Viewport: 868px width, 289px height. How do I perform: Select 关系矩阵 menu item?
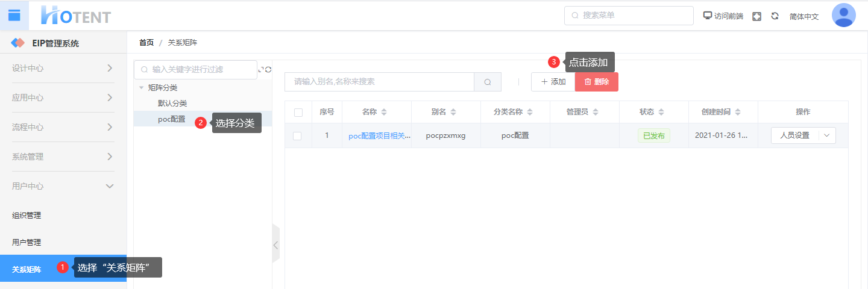coord(63,269)
